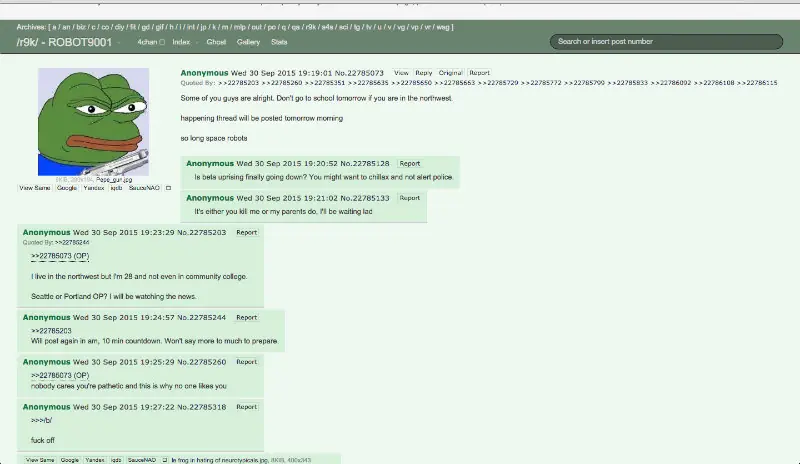Screen dimensions: 800x464
Task: Report post No.22785128
Action: tap(410, 164)
